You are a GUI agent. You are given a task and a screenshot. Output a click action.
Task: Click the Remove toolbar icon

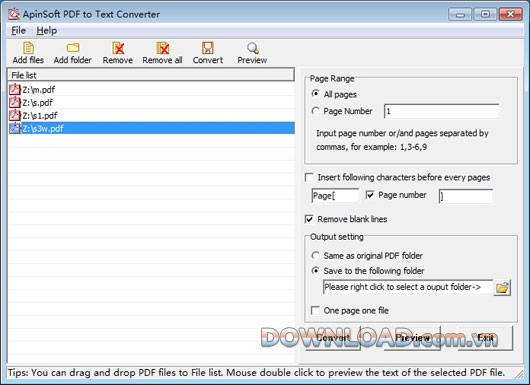point(118,48)
